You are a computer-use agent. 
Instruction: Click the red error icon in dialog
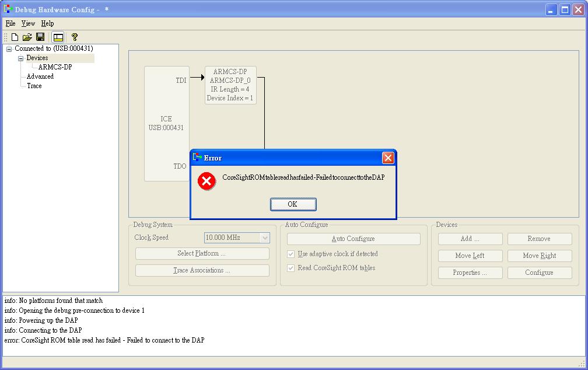tap(206, 181)
